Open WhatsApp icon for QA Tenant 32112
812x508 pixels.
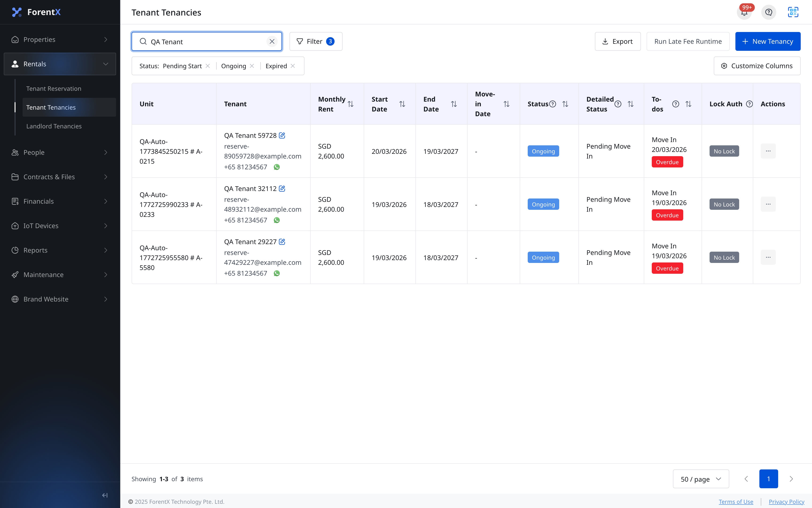pyautogui.click(x=277, y=220)
